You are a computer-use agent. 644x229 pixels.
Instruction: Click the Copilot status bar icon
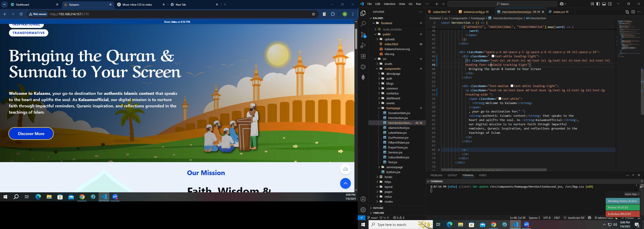pyautogui.click(x=589, y=218)
